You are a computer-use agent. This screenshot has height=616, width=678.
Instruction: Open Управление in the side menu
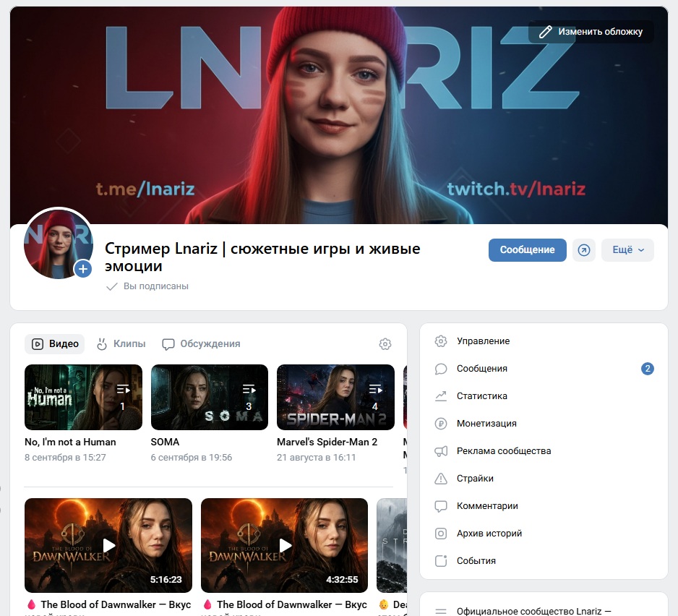[544, 341]
